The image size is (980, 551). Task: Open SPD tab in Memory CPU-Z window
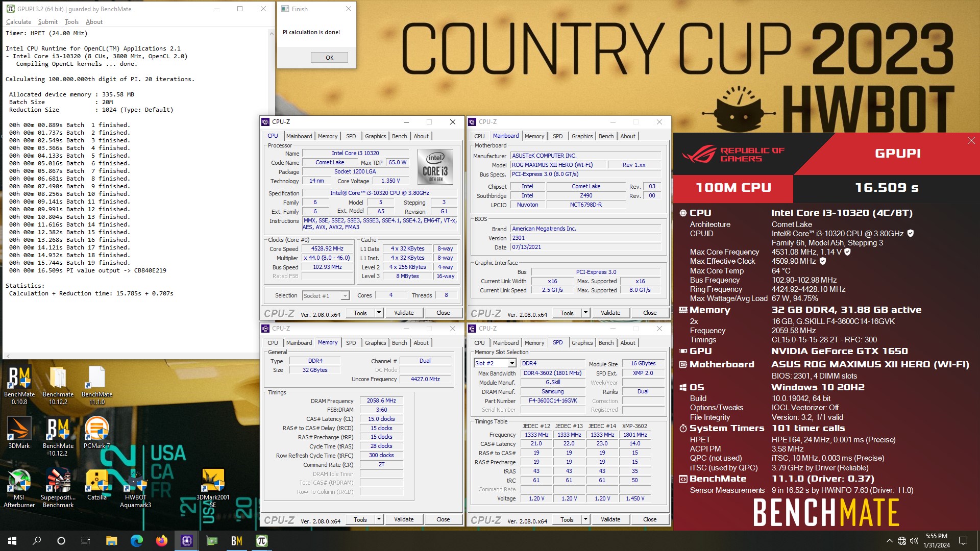click(x=351, y=343)
